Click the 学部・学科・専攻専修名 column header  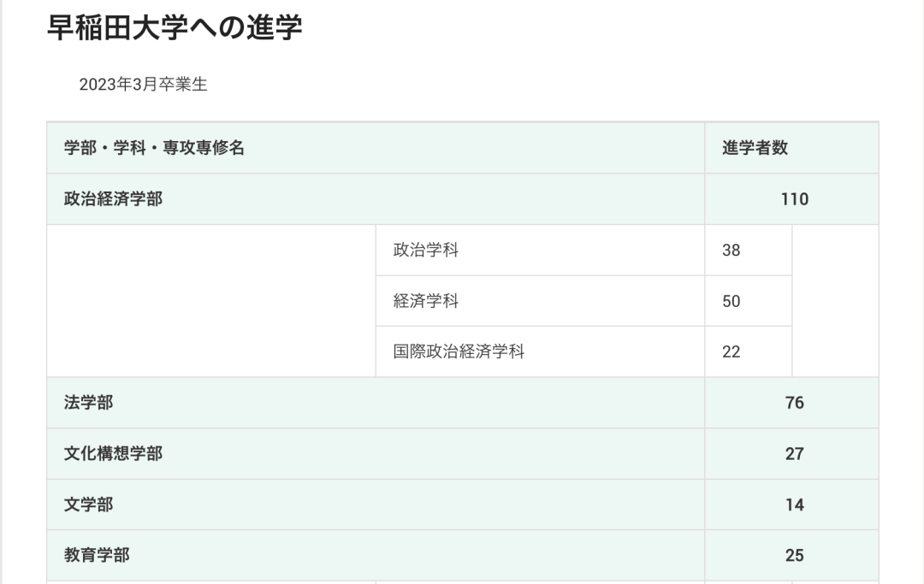(155, 148)
